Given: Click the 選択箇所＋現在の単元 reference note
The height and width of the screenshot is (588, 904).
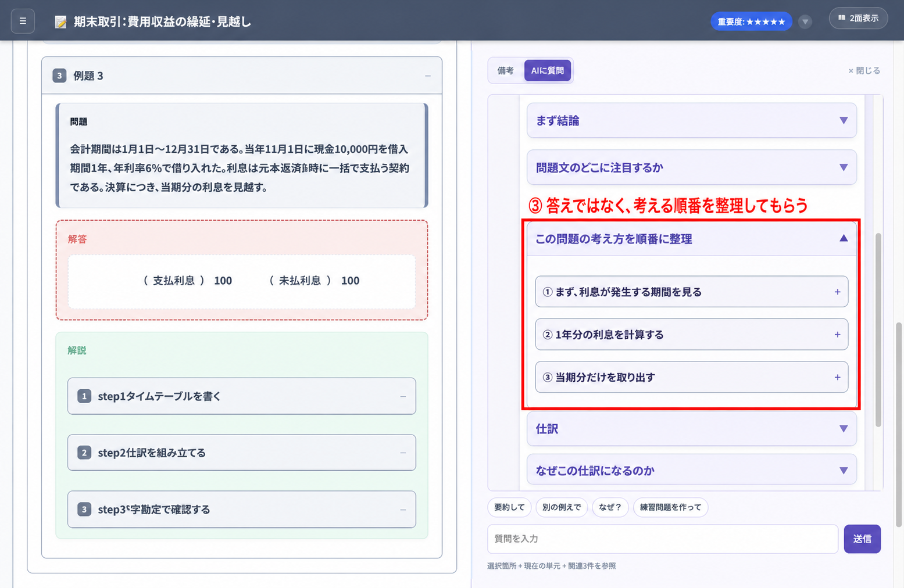Looking at the screenshot, I should pyautogui.click(x=551, y=566).
